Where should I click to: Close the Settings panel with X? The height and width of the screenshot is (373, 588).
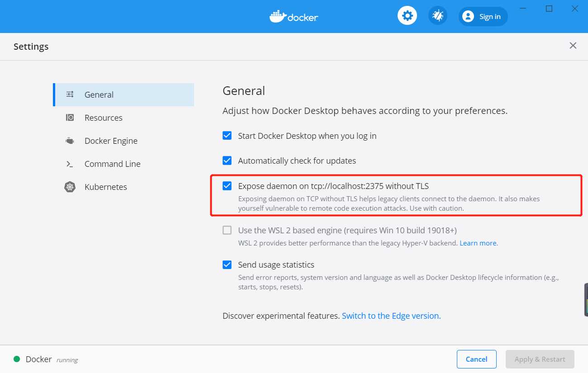click(x=573, y=46)
